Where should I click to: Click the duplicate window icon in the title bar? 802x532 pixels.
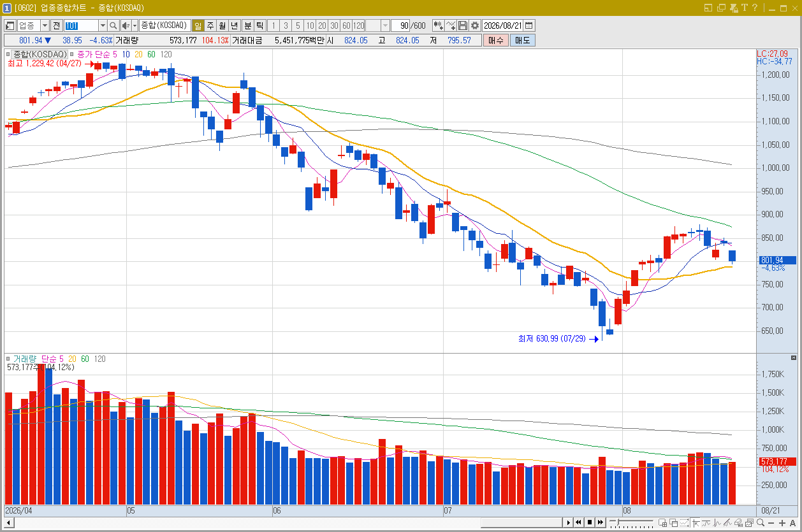click(x=721, y=8)
